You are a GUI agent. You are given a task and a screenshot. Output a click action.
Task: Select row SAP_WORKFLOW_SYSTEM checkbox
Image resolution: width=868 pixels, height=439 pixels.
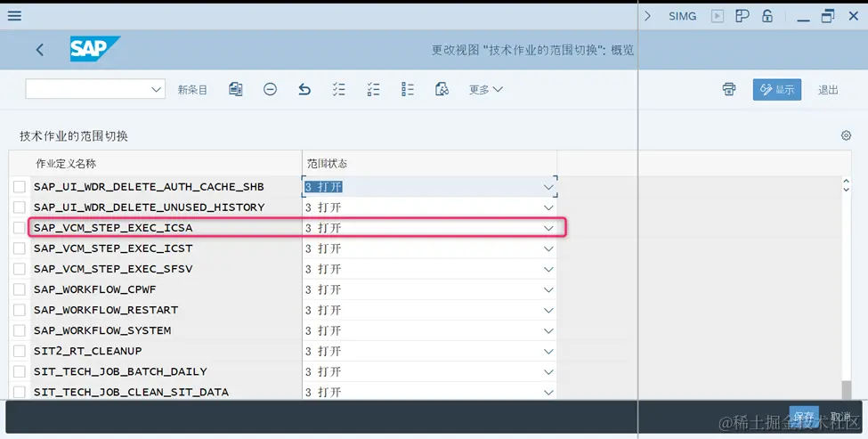click(20, 330)
